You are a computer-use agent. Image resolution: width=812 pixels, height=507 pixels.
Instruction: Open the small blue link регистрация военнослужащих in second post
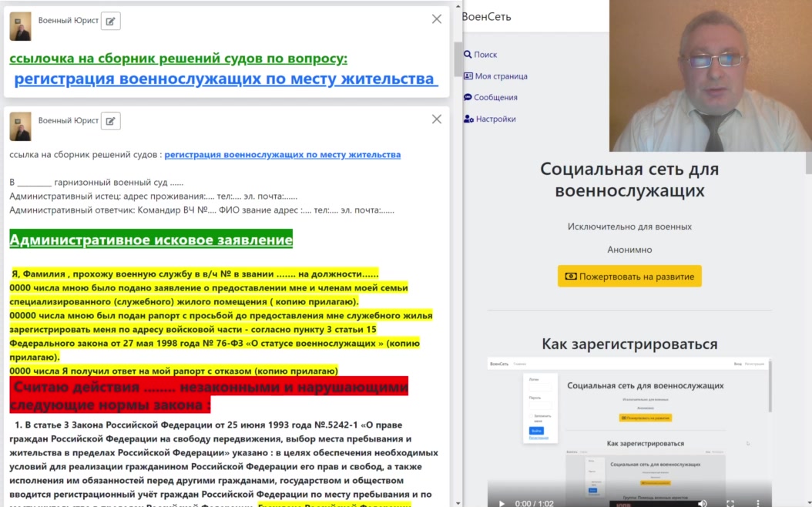[x=282, y=154]
